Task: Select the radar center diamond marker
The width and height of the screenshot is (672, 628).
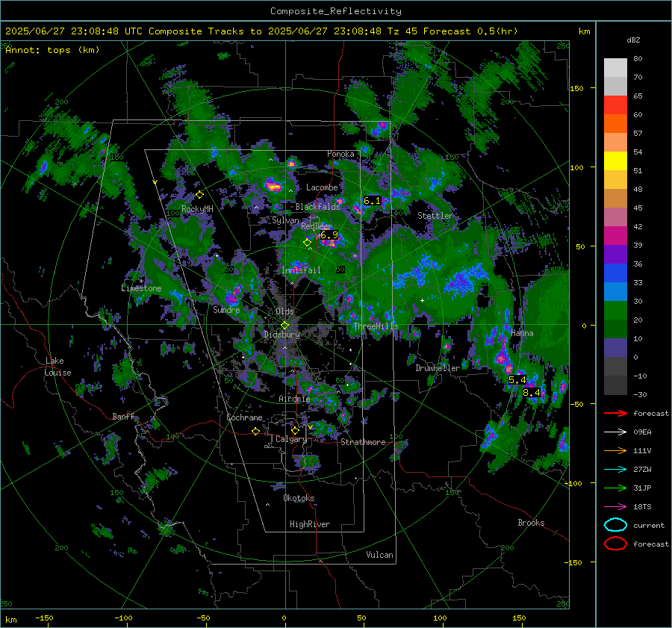Action: pyautogui.click(x=284, y=326)
